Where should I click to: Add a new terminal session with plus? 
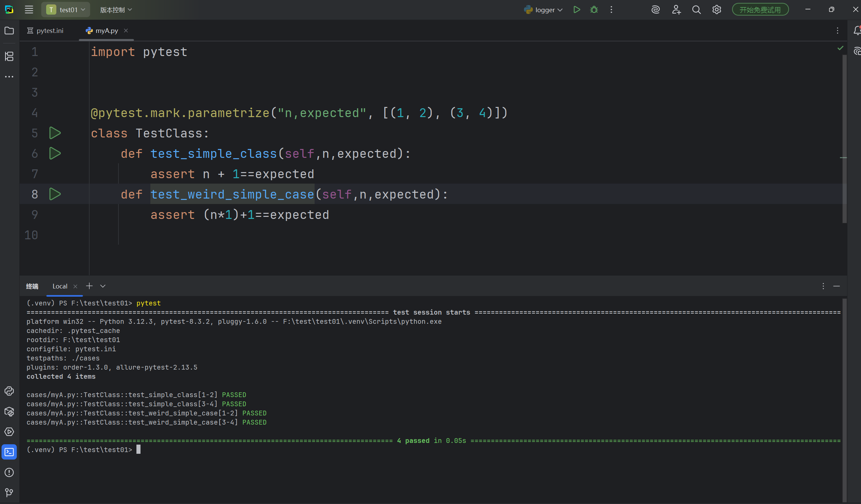(x=89, y=286)
